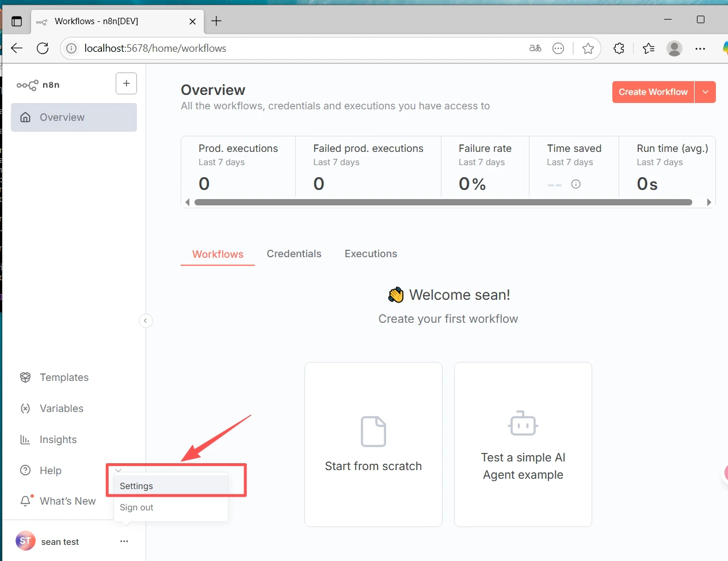The width and height of the screenshot is (728, 561).
Task: Open the Templates section
Action: [64, 377]
